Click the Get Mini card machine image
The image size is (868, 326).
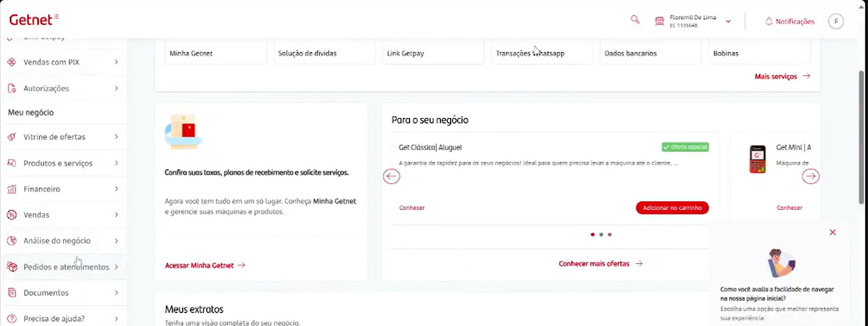point(757,159)
